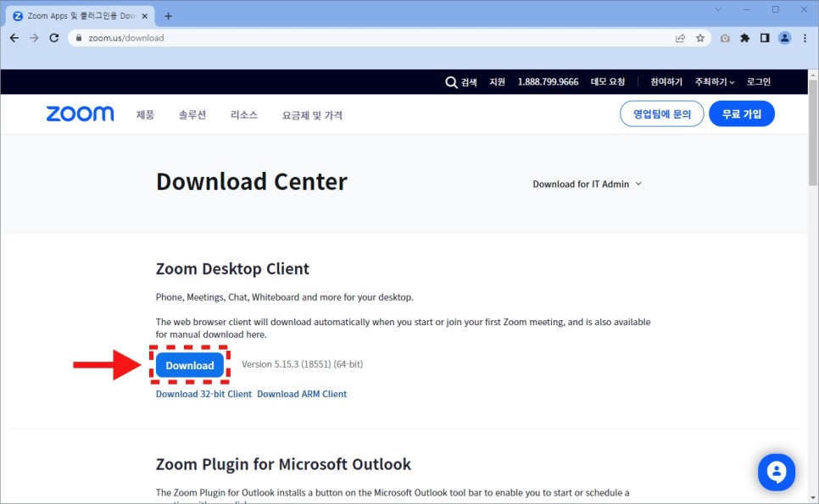
Task: Click the blue Download button
Action: 190,365
